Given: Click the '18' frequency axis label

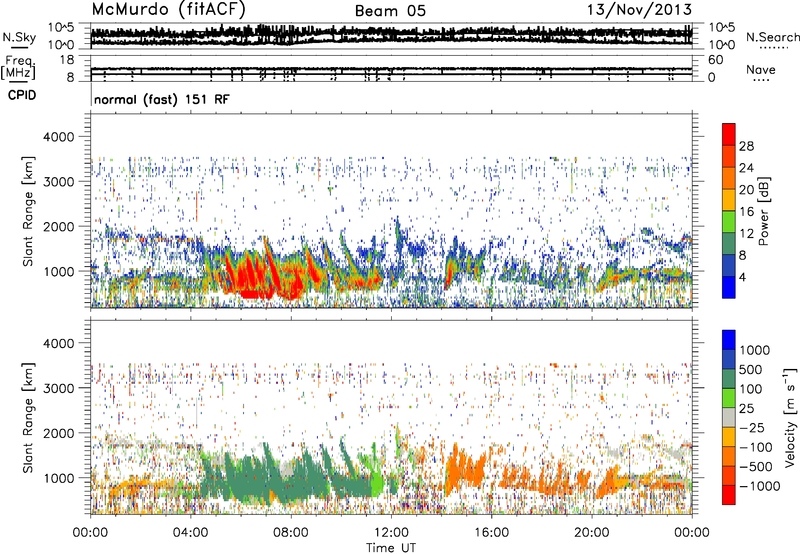Looking at the screenshot, I should [x=66, y=60].
